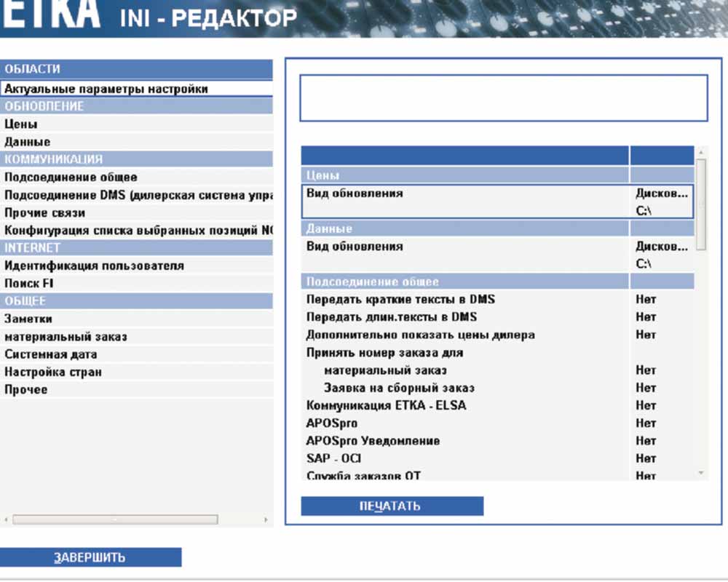The width and height of the screenshot is (728, 582).
Task: Open Цены under ОБНОВЛЕНИЕ section
Action: (22, 124)
